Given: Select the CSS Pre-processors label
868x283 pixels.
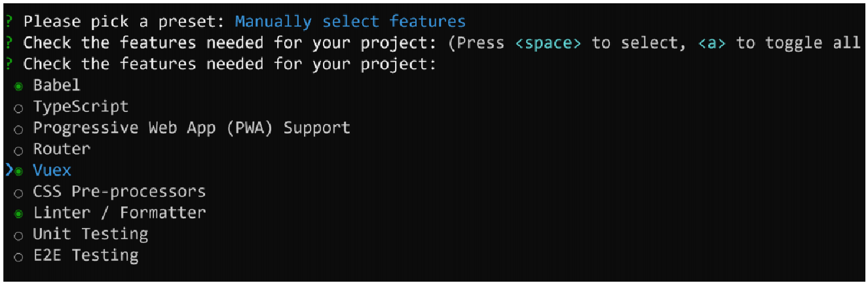Looking at the screenshot, I should point(119,192).
